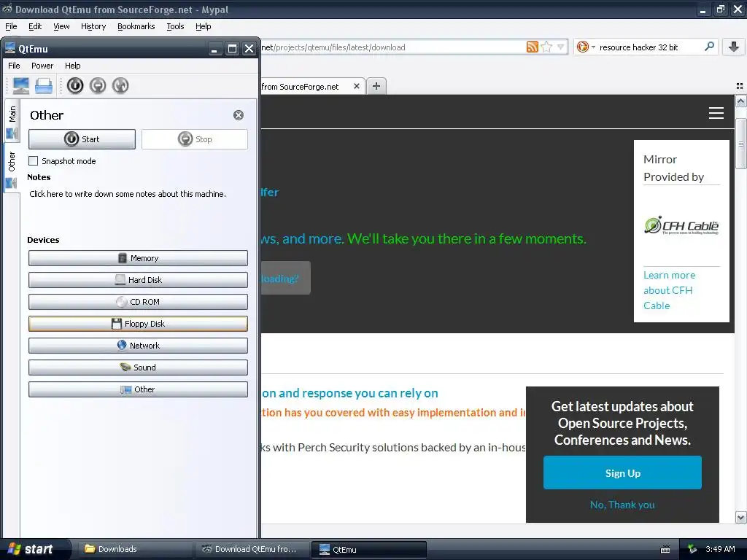Open Mypal browser Edit menu
This screenshot has width=747, height=560.
pyautogui.click(x=35, y=26)
